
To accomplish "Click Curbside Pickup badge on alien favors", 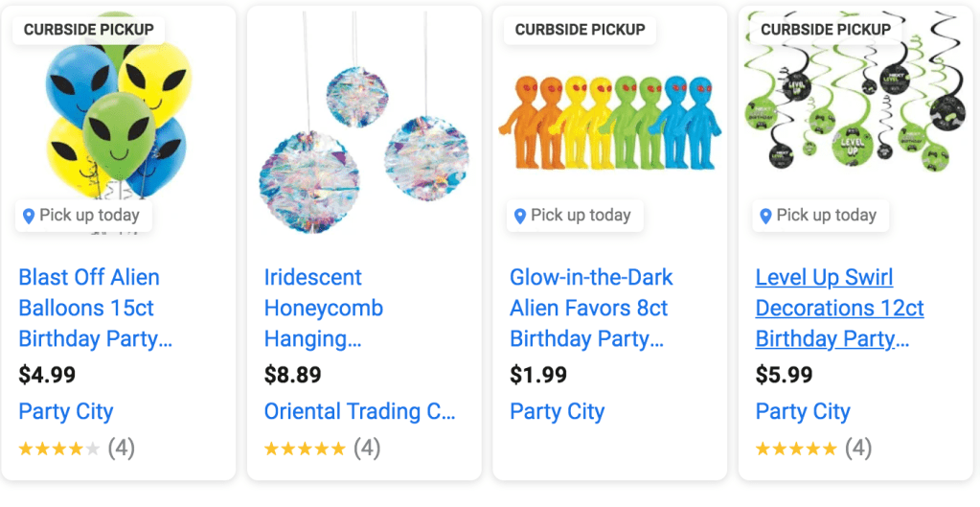I will point(580,30).
